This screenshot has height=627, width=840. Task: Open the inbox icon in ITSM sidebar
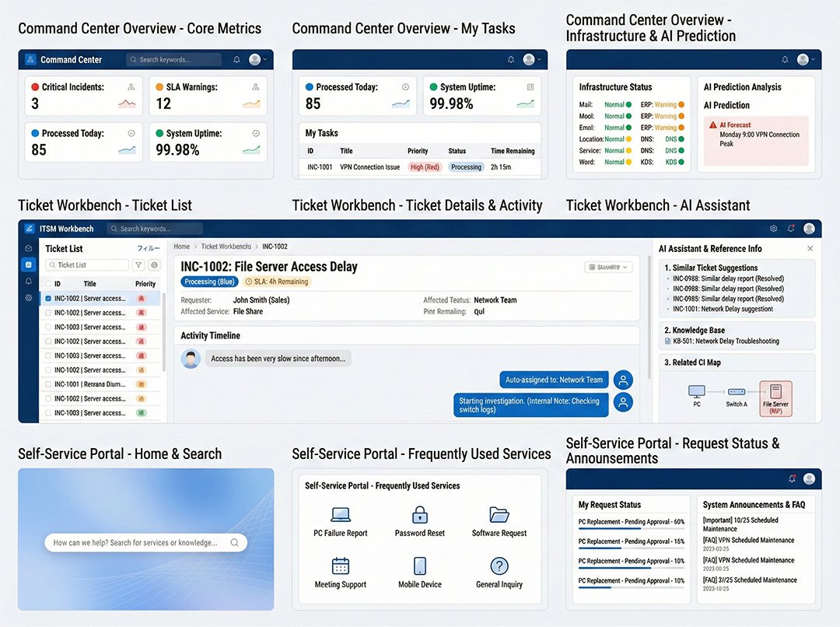click(x=29, y=248)
